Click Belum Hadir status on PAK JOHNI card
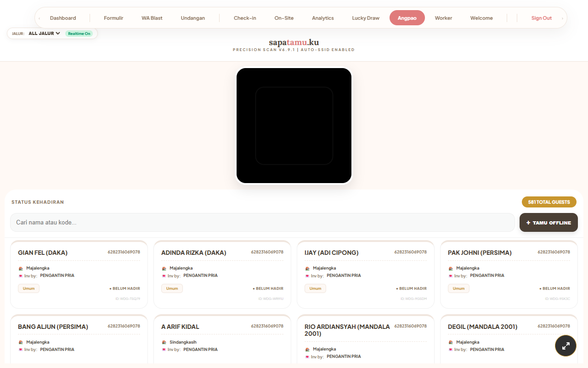The height and width of the screenshot is (368, 588). pos(555,288)
